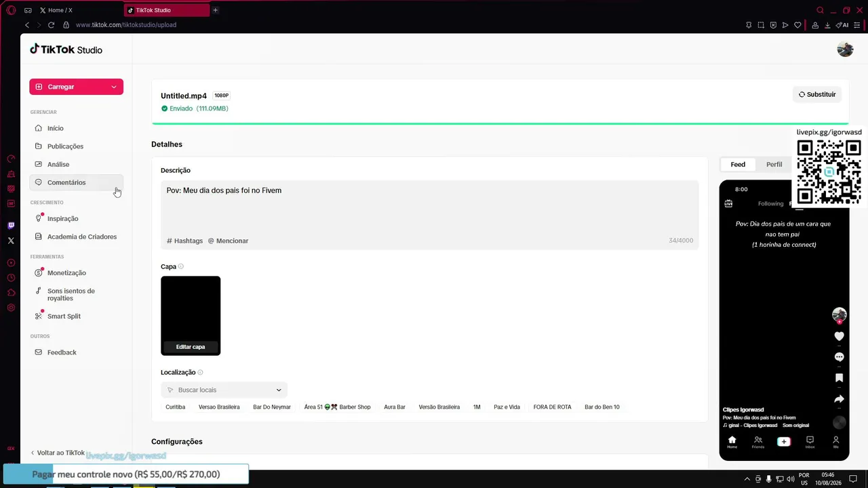Expand the Carregar button chevron

coord(114,87)
